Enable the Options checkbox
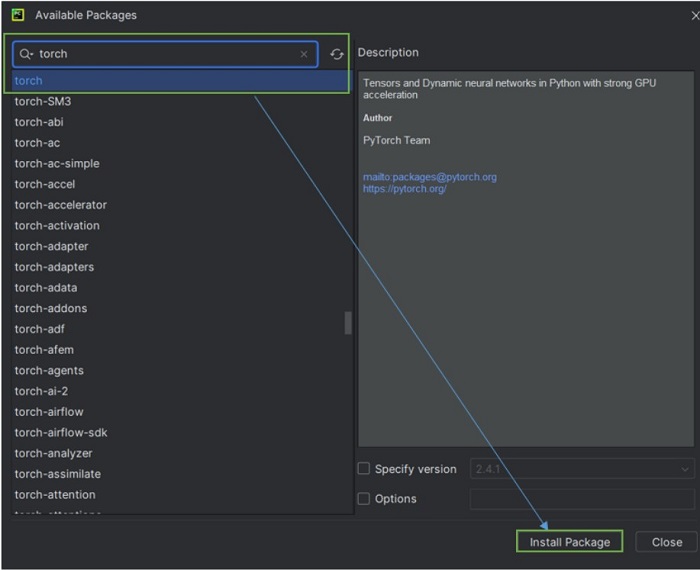This screenshot has height=570, width=700. coord(364,499)
